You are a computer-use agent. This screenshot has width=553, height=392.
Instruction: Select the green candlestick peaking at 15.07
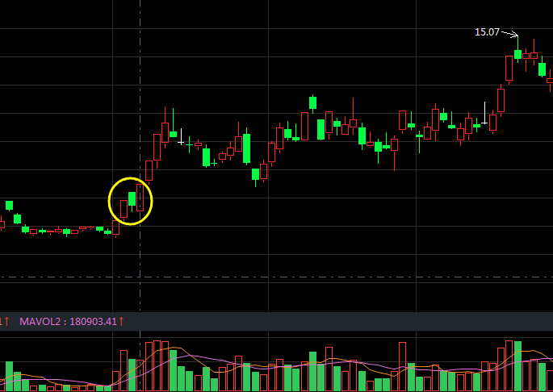517,49
